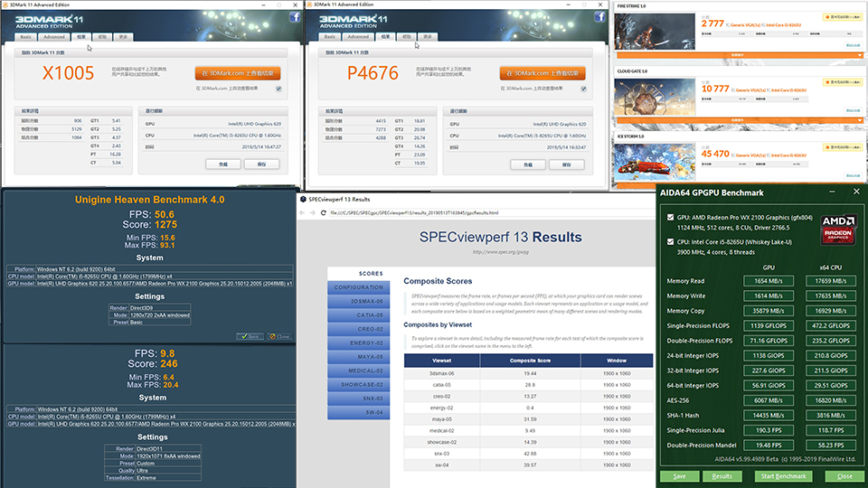Open Results in AIDA64 GPGPU Benchmark
Viewport: 868px width, 488px height.
pos(722,476)
